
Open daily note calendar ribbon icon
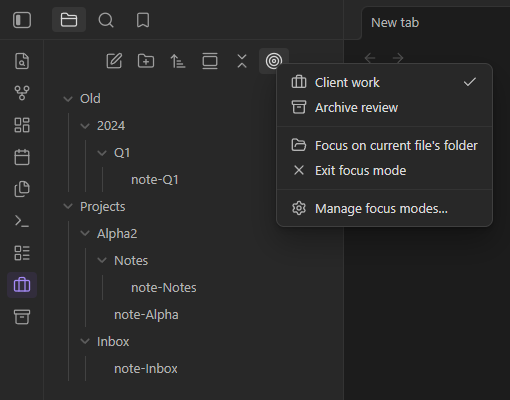pos(22,157)
